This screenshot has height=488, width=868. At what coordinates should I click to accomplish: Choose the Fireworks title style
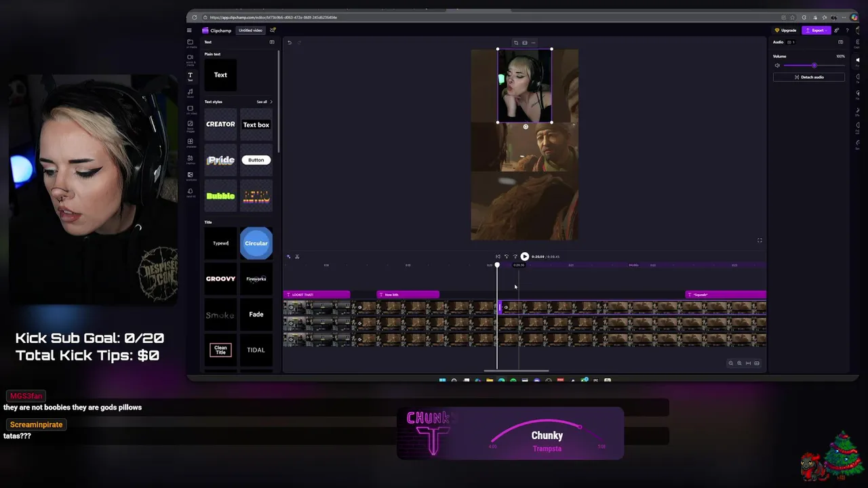click(256, 279)
